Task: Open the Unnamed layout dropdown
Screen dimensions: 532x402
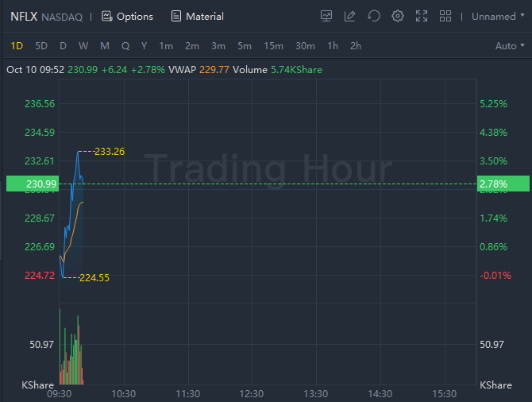Action: coord(498,16)
